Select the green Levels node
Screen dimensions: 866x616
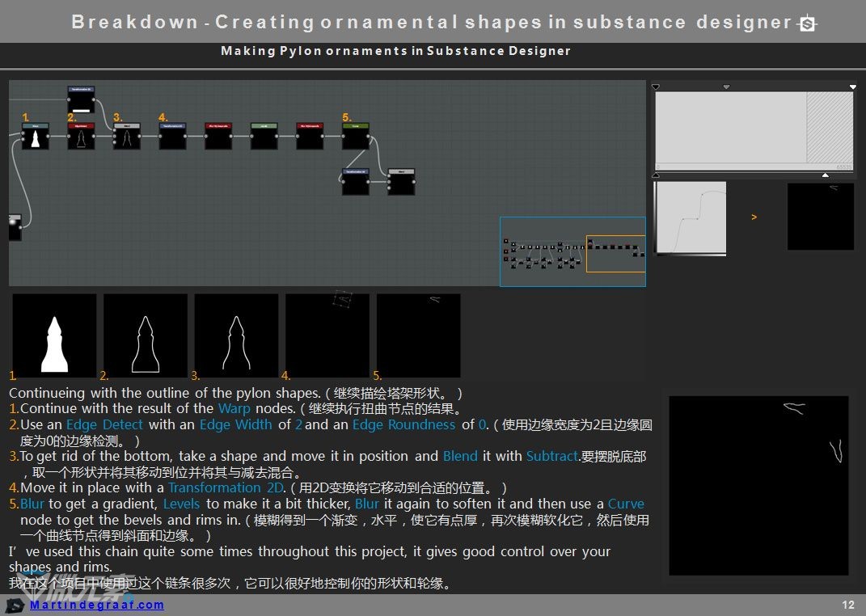click(x=264, y=136)
